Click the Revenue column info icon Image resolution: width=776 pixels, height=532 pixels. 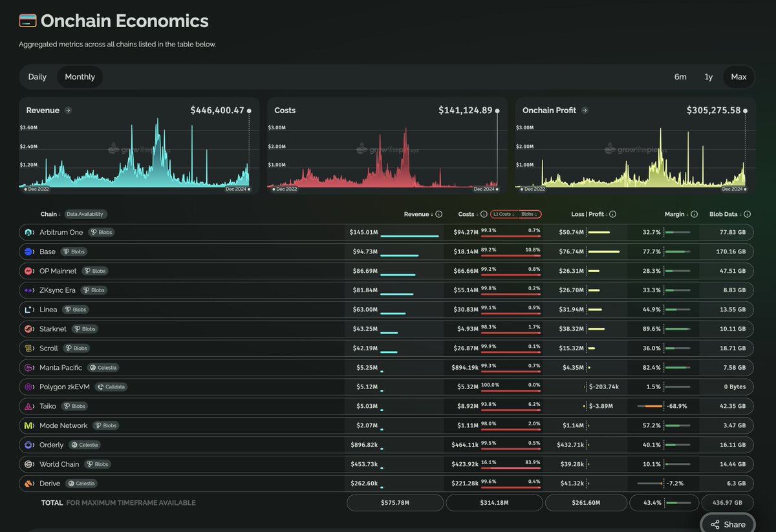coord(439,214)
